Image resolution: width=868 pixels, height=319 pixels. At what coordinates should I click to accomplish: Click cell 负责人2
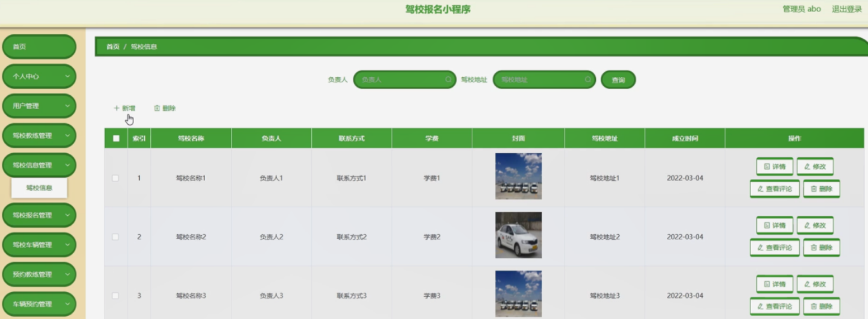click(271, 237)
